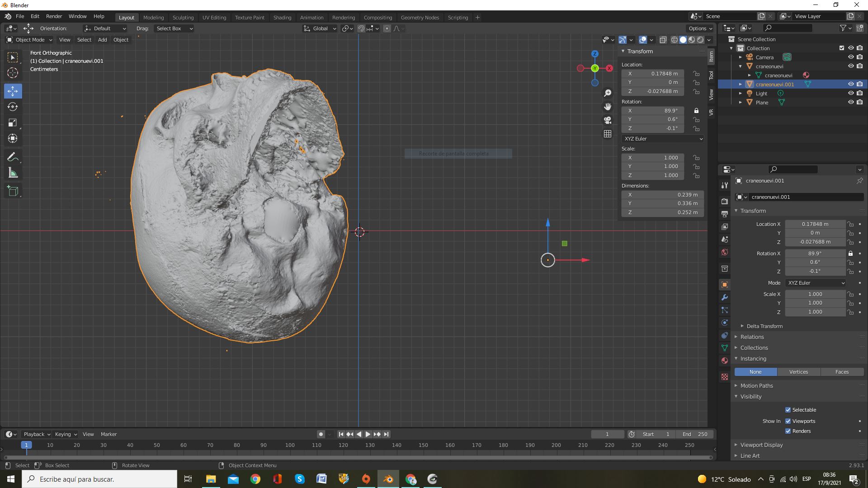868x488 pixels.
Task: Hide the Light object in outliner
Action: (x=850, y=94)
